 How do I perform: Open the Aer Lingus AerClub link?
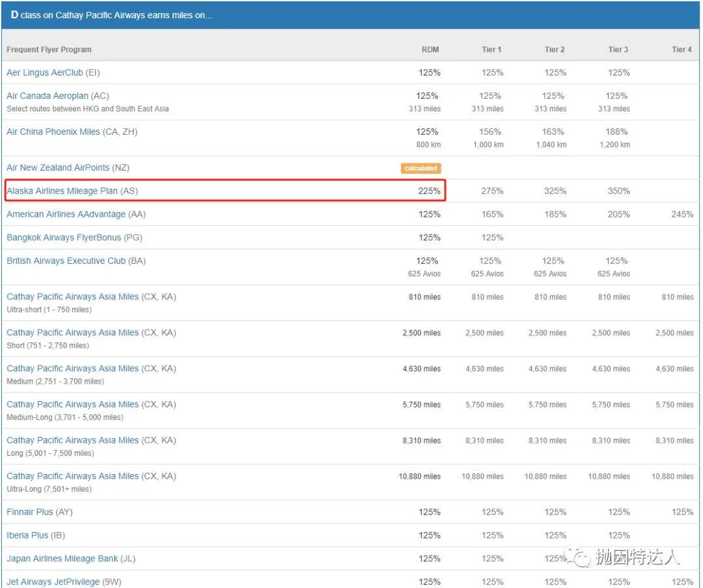tap(45, 73)
